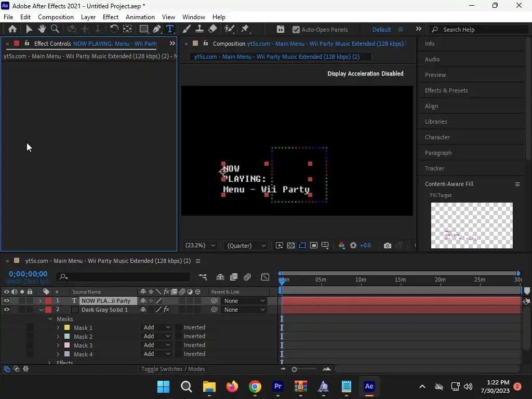Open show channel color icon in viewer
This screenshot has height=399, width=532.
(x=342, y=245)
